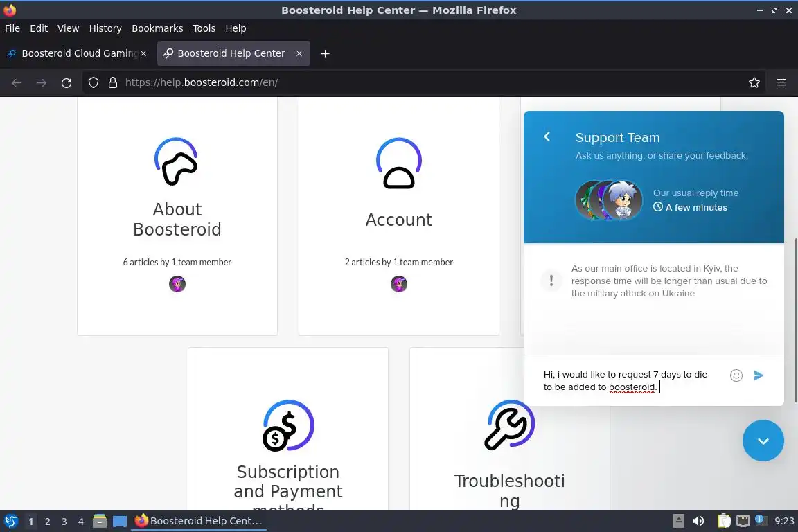Viewport: 798px width, 532px height.
Task: Open the system application menu launcher
Action: pyautogui.click(x=10, y=521)
